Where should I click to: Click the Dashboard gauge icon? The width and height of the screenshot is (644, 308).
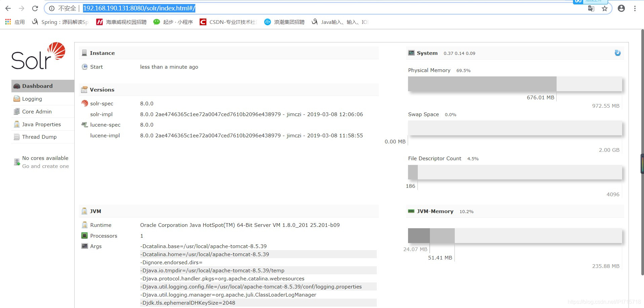[x=17, y=86]
